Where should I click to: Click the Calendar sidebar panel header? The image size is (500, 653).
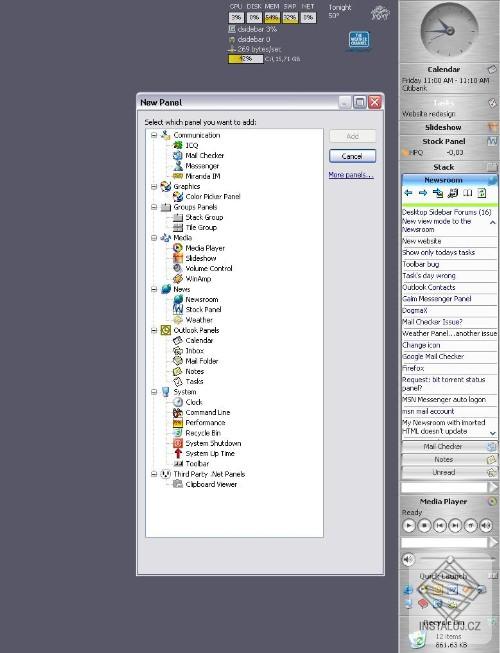coord(449,69)
